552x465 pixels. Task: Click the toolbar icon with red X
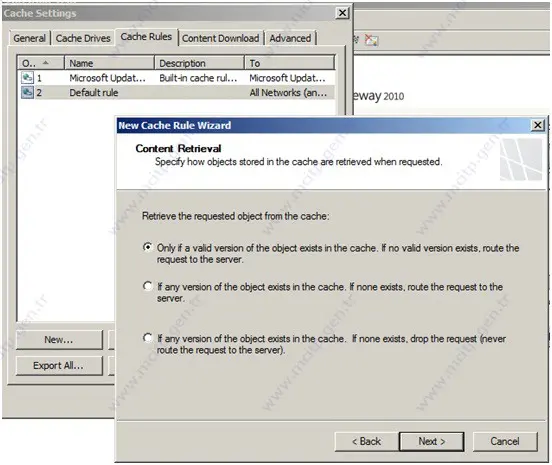pyautogui.click(x=371, y=40)
